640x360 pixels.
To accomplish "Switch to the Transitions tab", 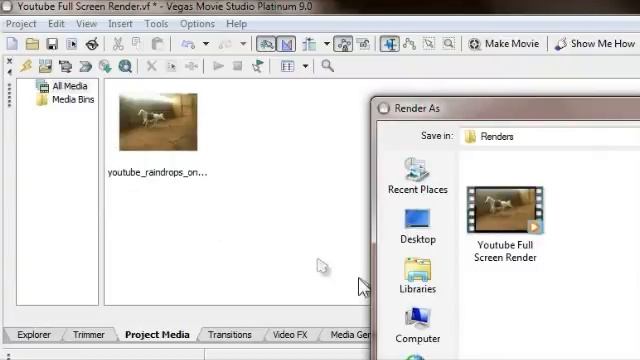I will point(230,335).
